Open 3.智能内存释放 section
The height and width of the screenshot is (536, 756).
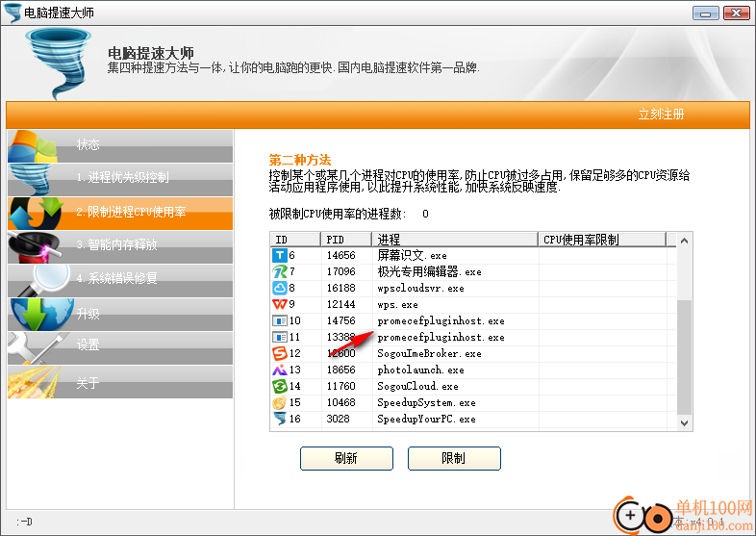point(120,247)
